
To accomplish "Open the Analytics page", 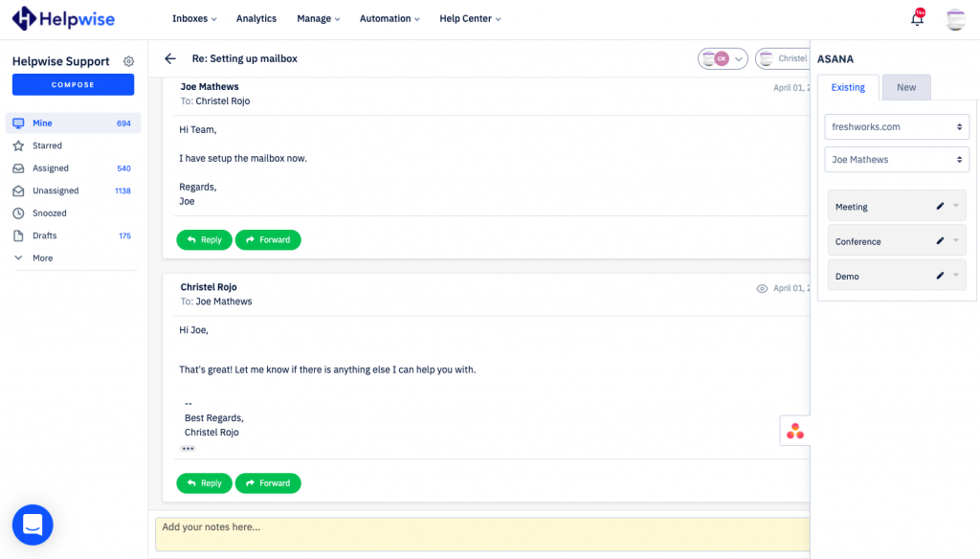I will click(256, 18).
